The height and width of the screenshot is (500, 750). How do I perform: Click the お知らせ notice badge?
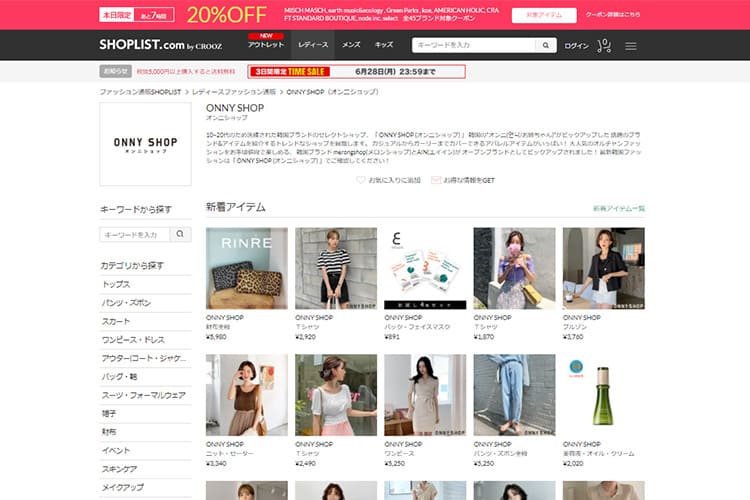tap(115, 71)
